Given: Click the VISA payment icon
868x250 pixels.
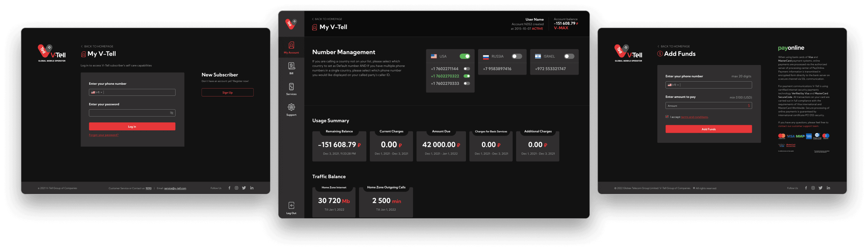Looking at the screenshot, I should click(x=791, y=136).
